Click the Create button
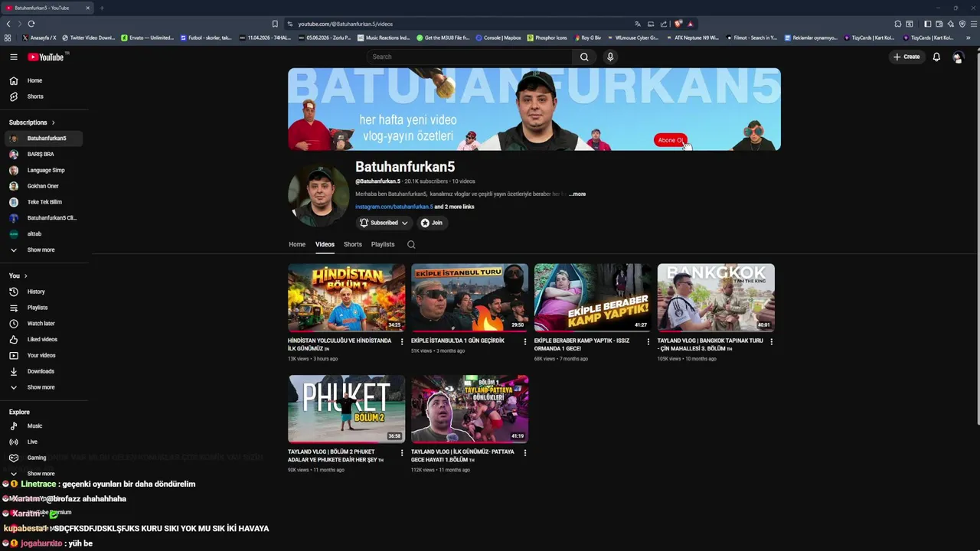Screen dimensions: 980x551 point(906,57)
